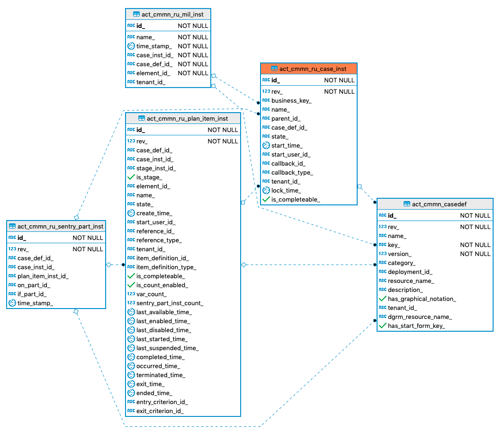
Task: Select the orange act_cmmn_ru_case_inst table title
Action: click(x=313, y=69)
